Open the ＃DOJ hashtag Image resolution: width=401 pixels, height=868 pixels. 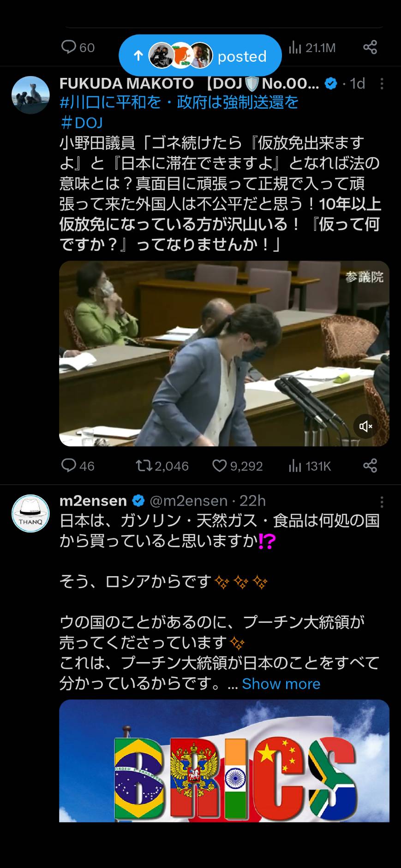tap(81, 123)
